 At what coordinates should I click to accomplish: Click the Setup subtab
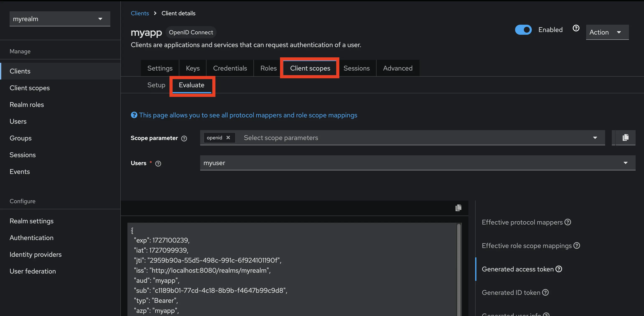(x=156, y=85)
